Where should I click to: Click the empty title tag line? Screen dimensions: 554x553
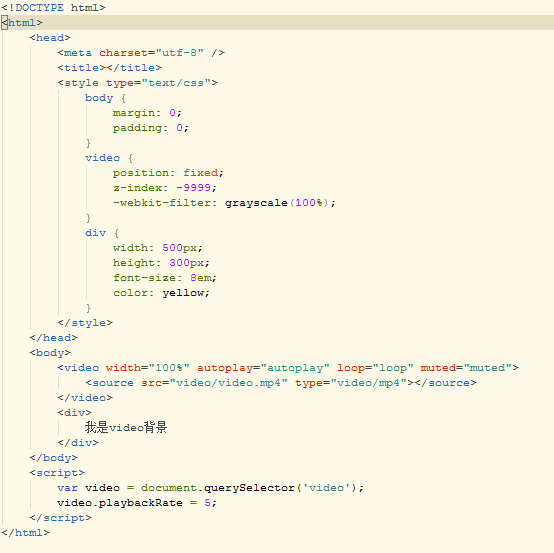110,67
